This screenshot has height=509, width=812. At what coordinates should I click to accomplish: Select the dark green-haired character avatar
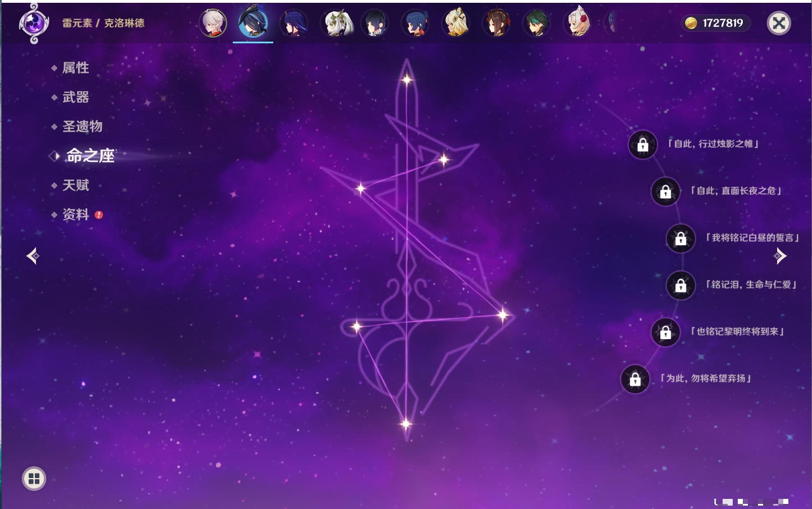tap(537, 23)
